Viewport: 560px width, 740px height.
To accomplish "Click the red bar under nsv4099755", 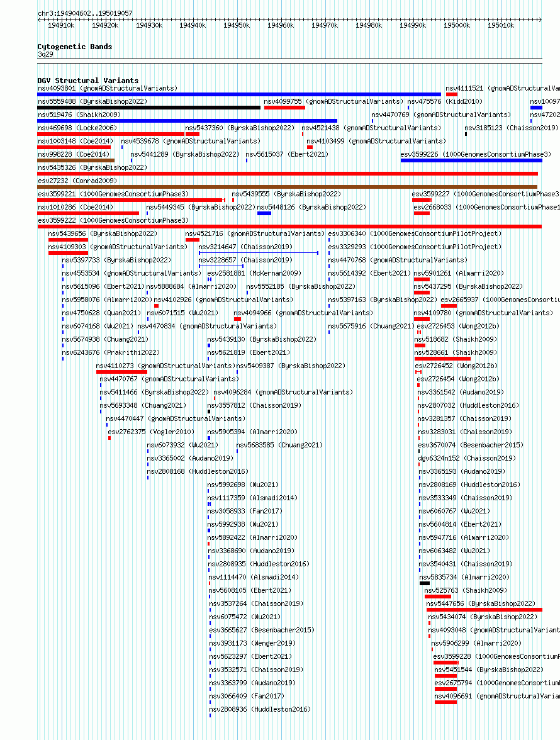I will tap(284, 108).
